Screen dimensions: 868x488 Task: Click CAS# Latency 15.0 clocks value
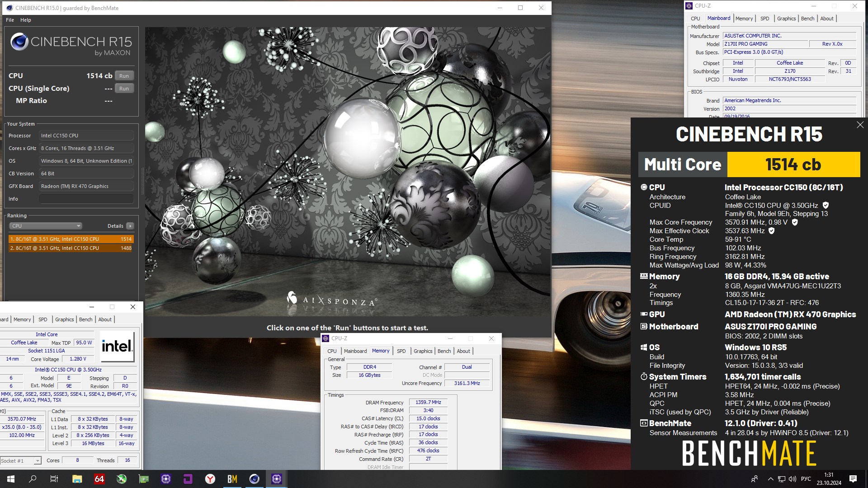(428, 418)
